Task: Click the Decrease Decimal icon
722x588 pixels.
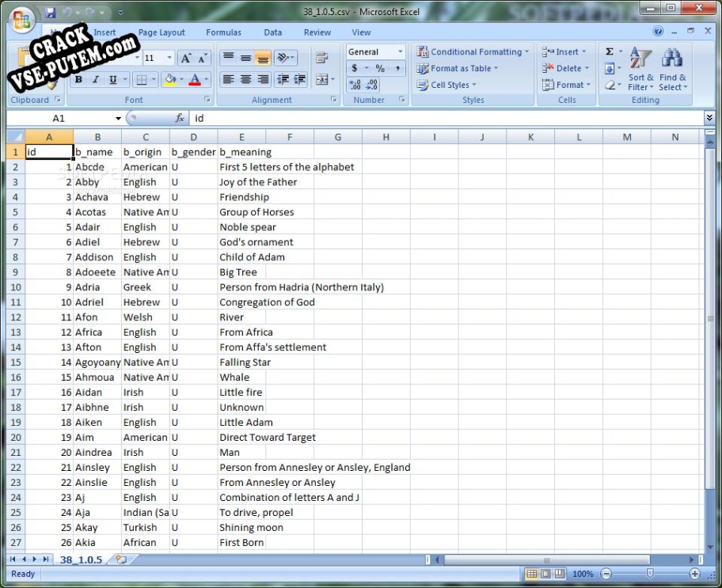Action: [x=371, y=85]
